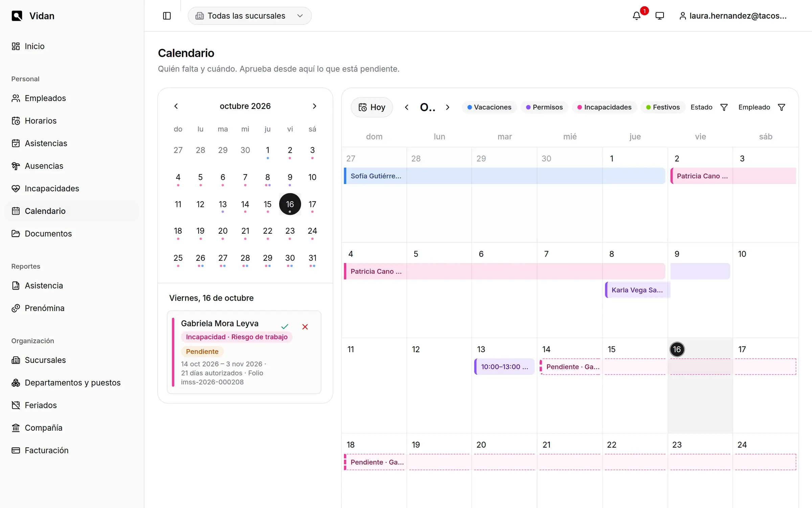The height and width of the screenshot is (508, 812).
Task: Open notifications bell
Action: pyautogui.click(x=636, y=16)
